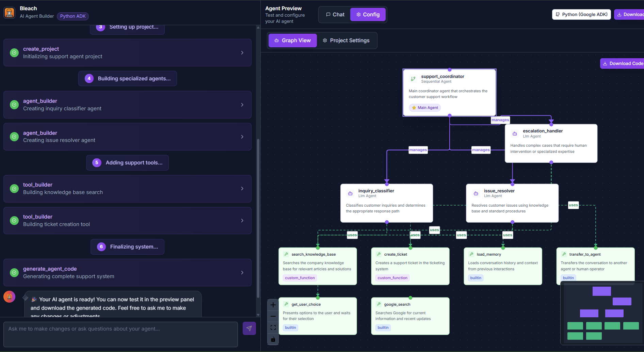
Task: Click the step 5 Adding support tools pill
Action: click(x=127, y=163)
